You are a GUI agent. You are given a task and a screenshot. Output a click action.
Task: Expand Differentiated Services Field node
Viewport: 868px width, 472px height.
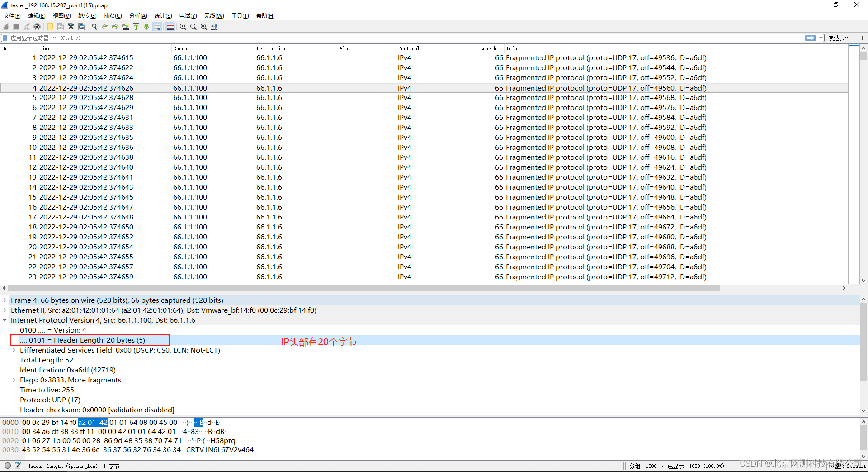click(x=14, y=350)
